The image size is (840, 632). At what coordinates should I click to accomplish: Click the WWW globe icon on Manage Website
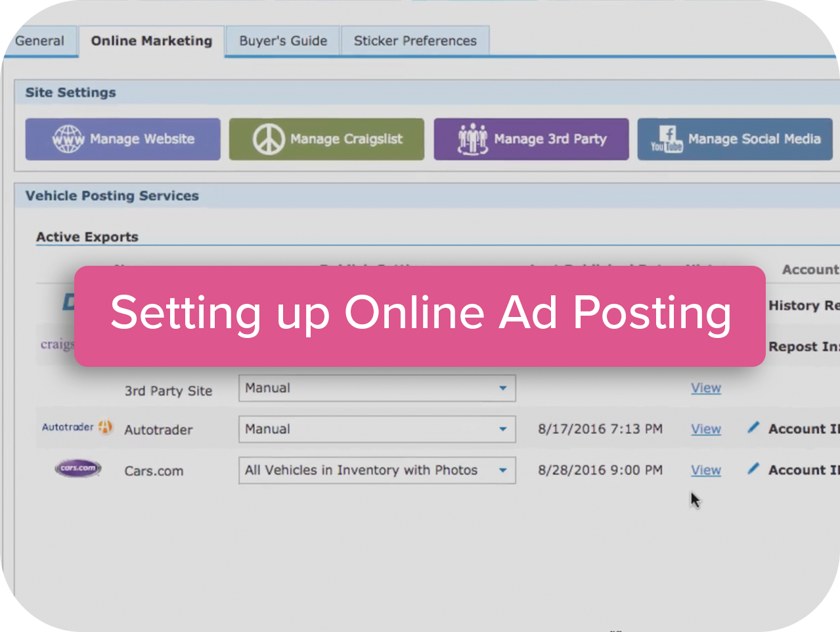pos(68,139)
